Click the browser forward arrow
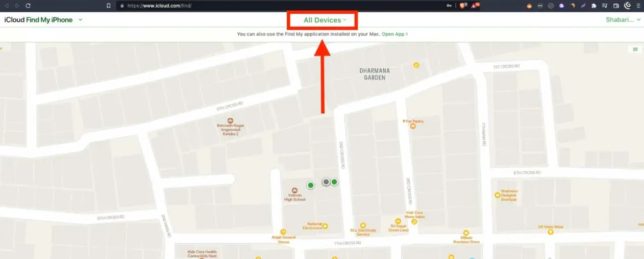This screenshot has width=644, height=259. coord(17,6)
